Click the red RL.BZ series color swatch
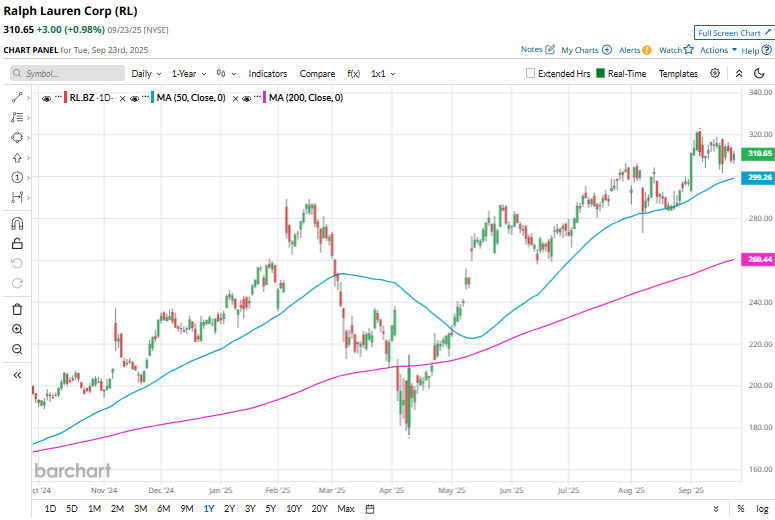This screenshot has width=775, height=520. (x=65, y=97)
